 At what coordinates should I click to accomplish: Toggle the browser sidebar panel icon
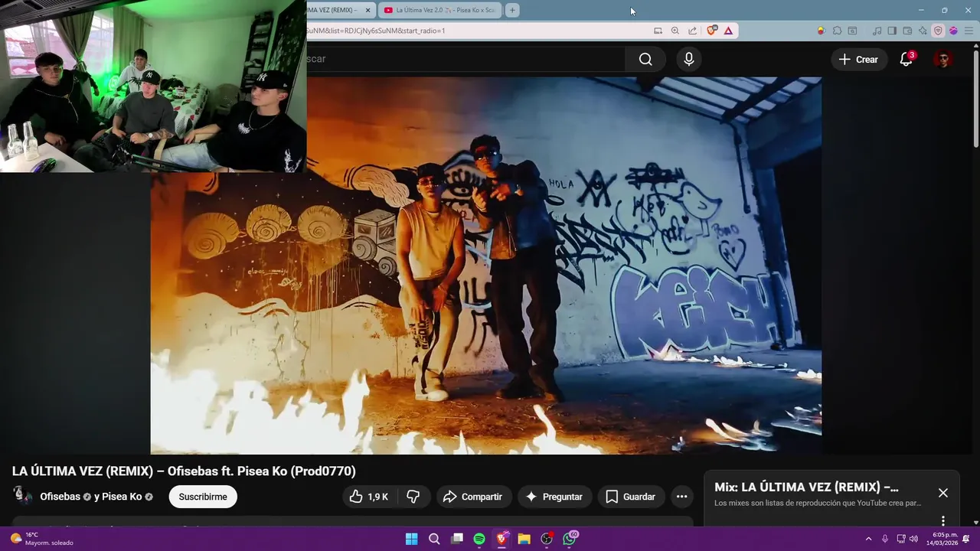coord(892,31)
